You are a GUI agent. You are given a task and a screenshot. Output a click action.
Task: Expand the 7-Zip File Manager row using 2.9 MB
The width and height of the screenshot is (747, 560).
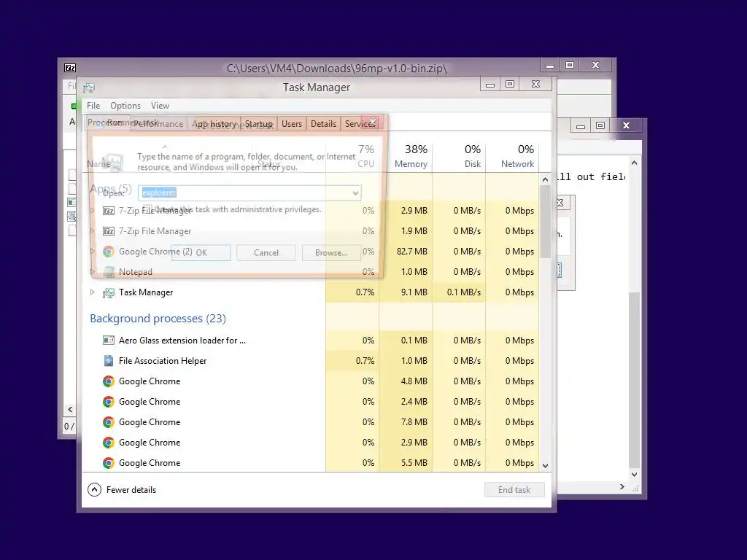pyautogui.click(x=93, y=211)
